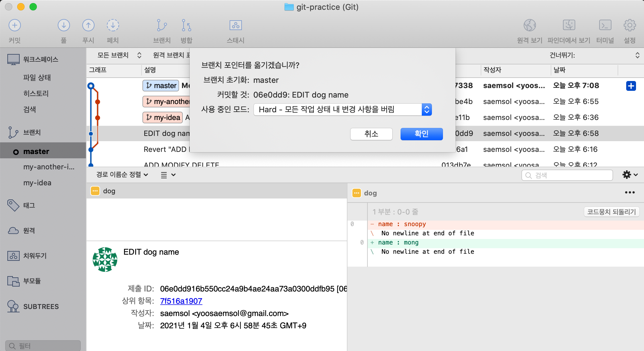Open parent commit link 7f516a1907
The image size is (644, 351).
click(x=181, y=301)
